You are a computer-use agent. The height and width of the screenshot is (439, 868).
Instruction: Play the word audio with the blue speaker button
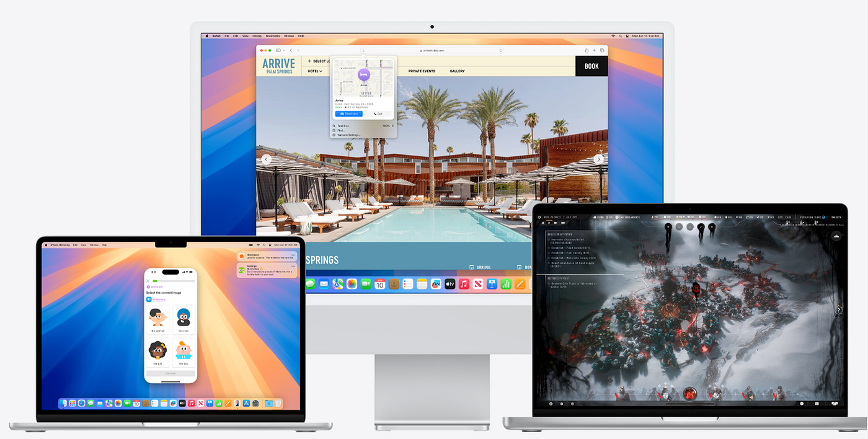(x=149, y=299)
